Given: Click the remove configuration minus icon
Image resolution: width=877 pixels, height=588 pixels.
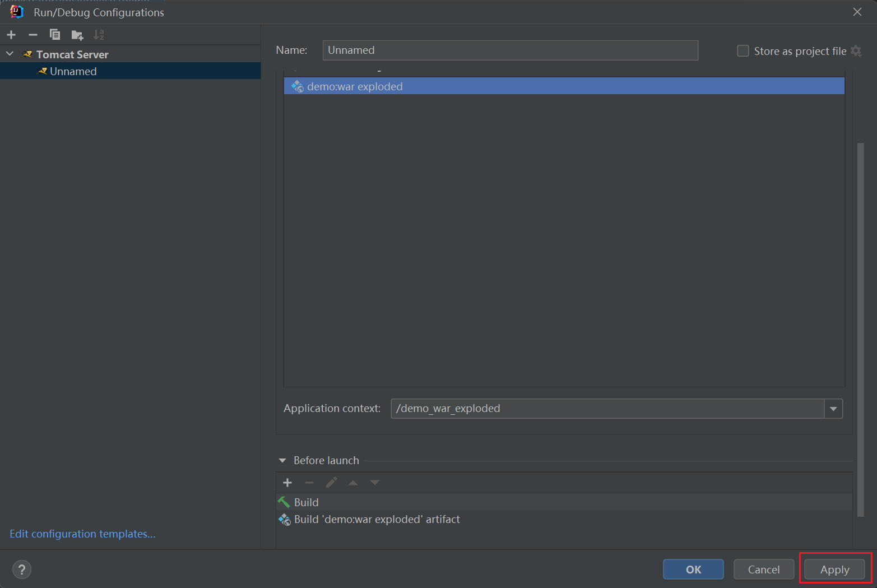Looking at the screenshot, I should pyautogui.click(x=33, y=35).
